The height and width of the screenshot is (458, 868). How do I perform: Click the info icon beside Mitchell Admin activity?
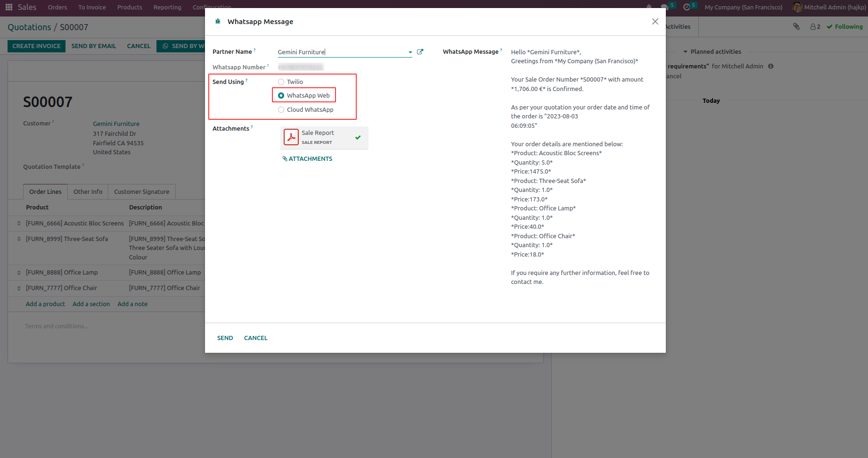click(771, 67)
